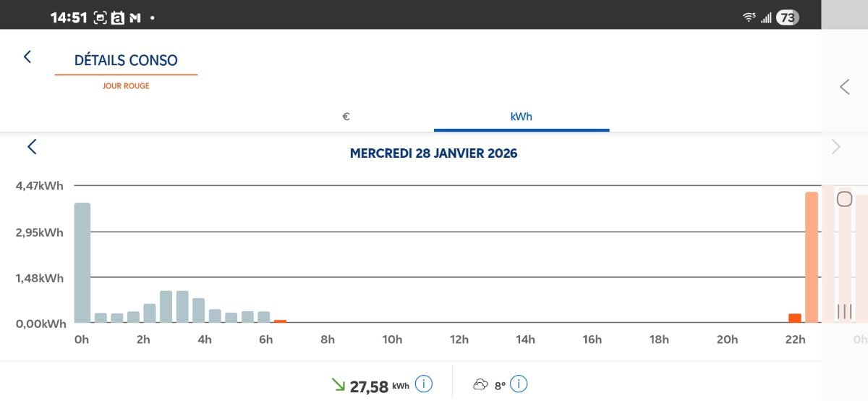Open info icon next to 8° temperature
This screenshot has height=401, width=868.
click(x=519, y=384)
